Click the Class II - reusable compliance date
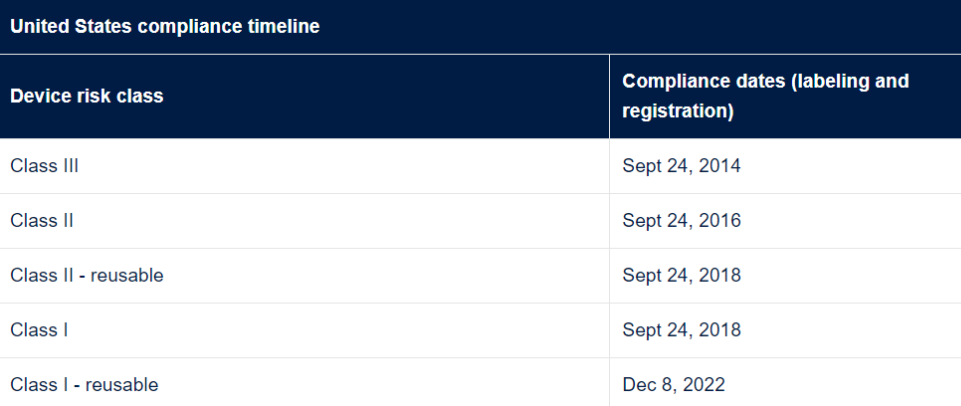Screen dimensions: 961x406 pos(681,275)
